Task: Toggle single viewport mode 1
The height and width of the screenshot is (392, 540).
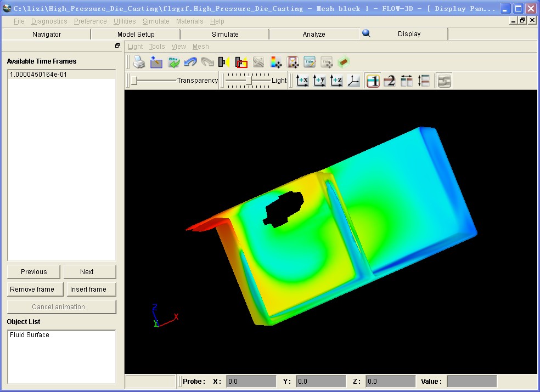Action: pyautogui.click(x=373, y=81)
